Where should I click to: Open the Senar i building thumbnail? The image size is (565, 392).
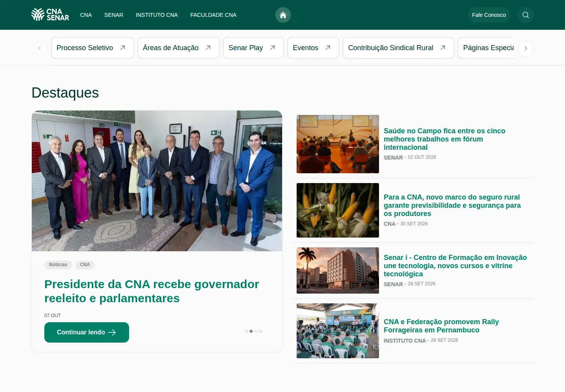point(338,270)
